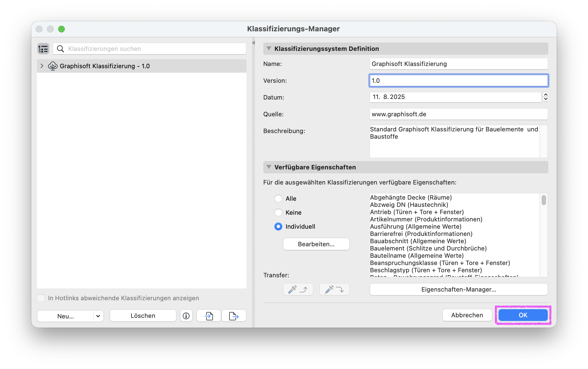
Task: Select Ausführung (Allgemeine Werte) entry
Action: [416, 226]
